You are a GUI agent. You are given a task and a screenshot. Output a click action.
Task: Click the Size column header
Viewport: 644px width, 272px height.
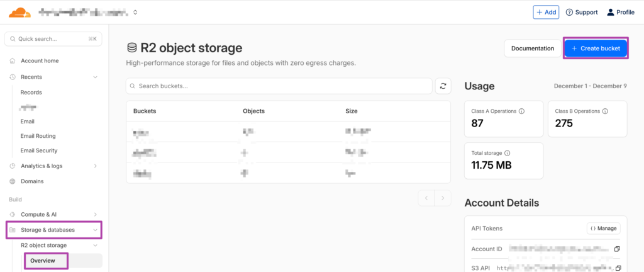pos(352,111)
